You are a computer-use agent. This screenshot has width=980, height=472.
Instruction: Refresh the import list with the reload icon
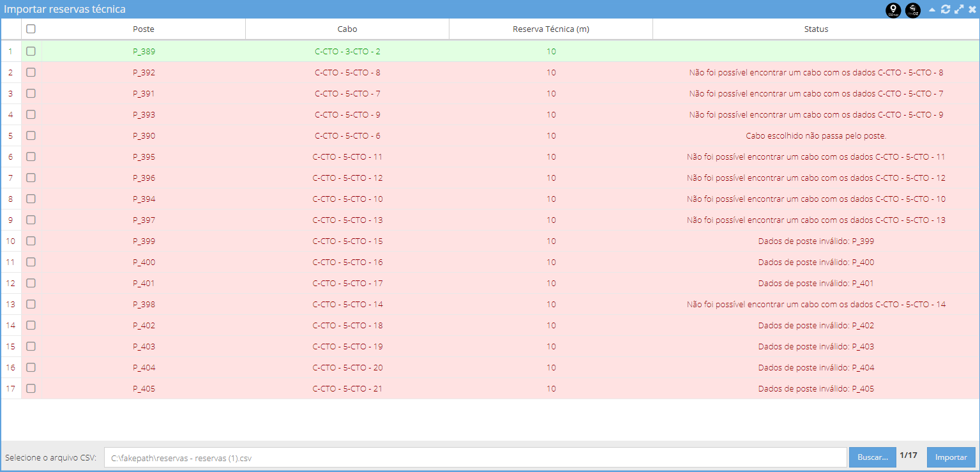point(946,10)
